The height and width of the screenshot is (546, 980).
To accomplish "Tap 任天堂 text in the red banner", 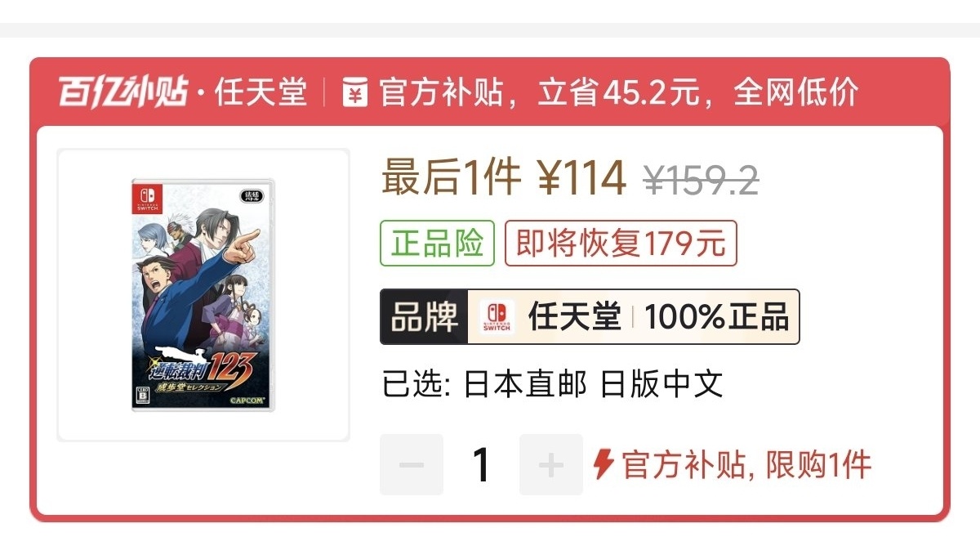I will pos(261,92).
